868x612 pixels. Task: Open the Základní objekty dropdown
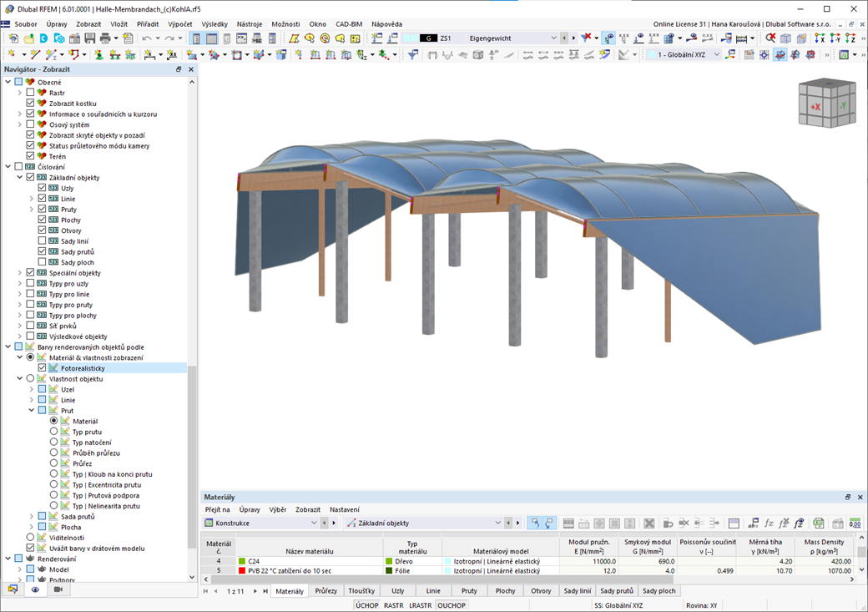(x=497, y=523)
